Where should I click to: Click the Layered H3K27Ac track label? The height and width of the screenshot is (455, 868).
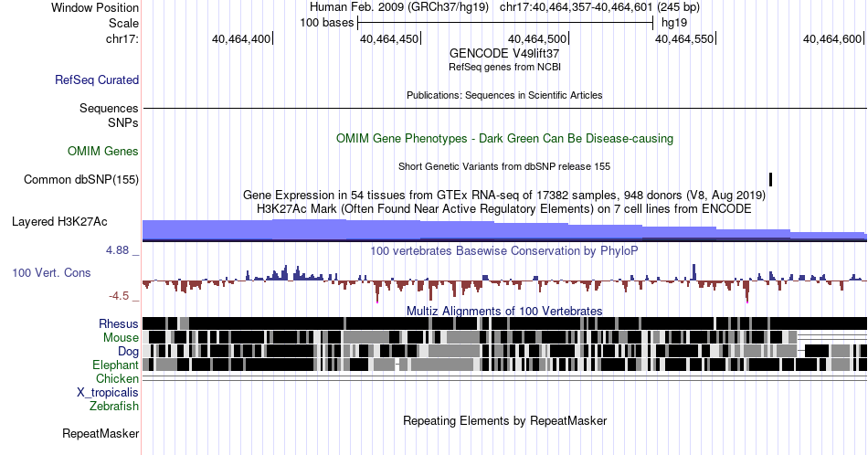click(x=59, y=221)
